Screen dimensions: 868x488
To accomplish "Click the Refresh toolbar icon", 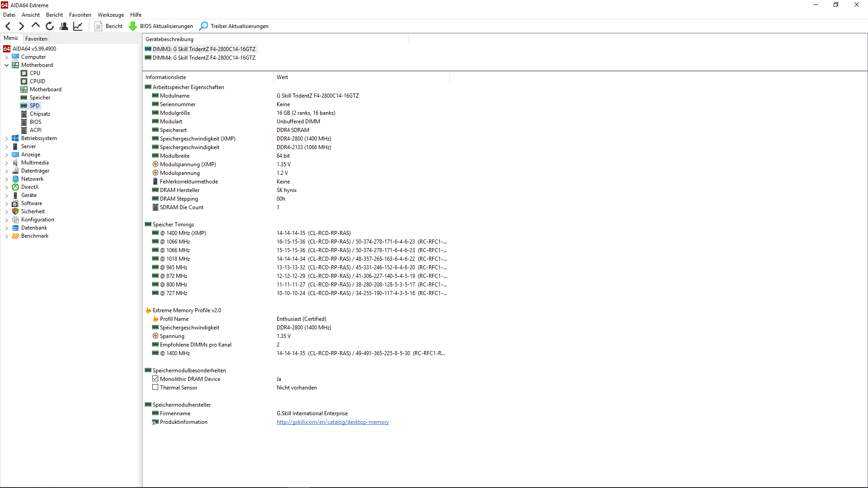I will coord(50,26).
